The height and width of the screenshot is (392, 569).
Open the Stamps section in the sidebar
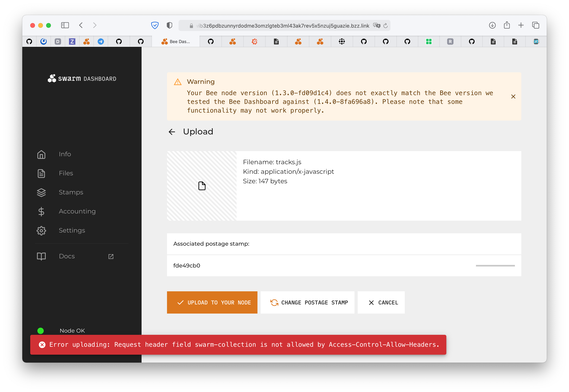[x=71, y=192]
